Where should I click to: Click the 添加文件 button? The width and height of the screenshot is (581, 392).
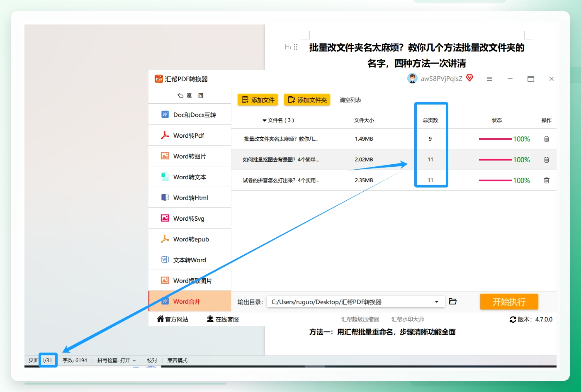click(258, 100)
